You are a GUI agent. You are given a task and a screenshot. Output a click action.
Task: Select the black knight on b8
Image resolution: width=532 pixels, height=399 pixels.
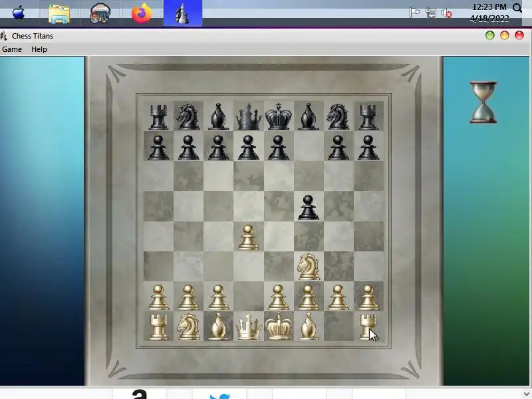188,116
